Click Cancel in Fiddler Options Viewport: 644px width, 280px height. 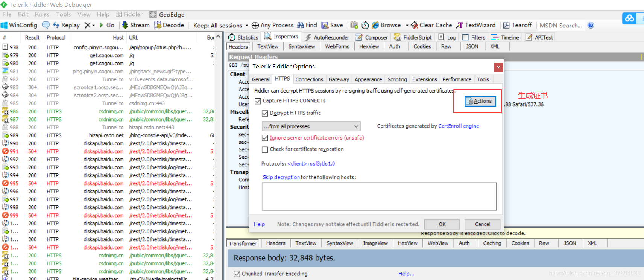(x=482, y=224)
